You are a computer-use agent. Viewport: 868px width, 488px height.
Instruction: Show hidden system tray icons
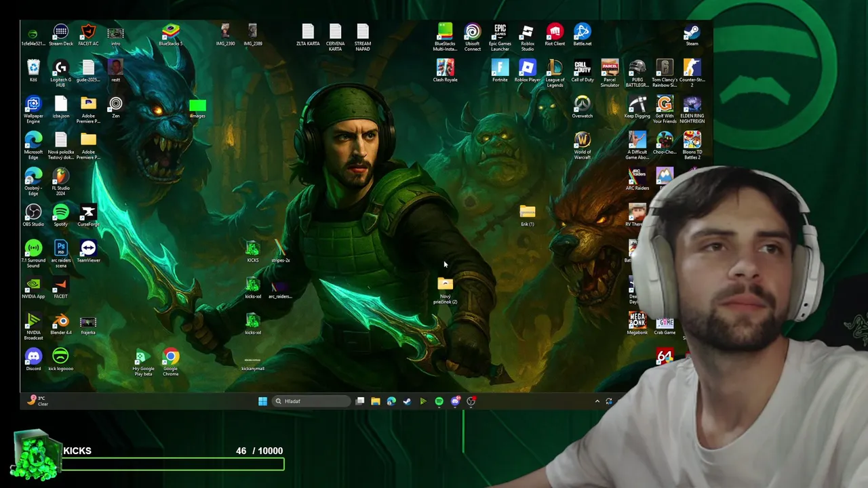click(597, 401)
